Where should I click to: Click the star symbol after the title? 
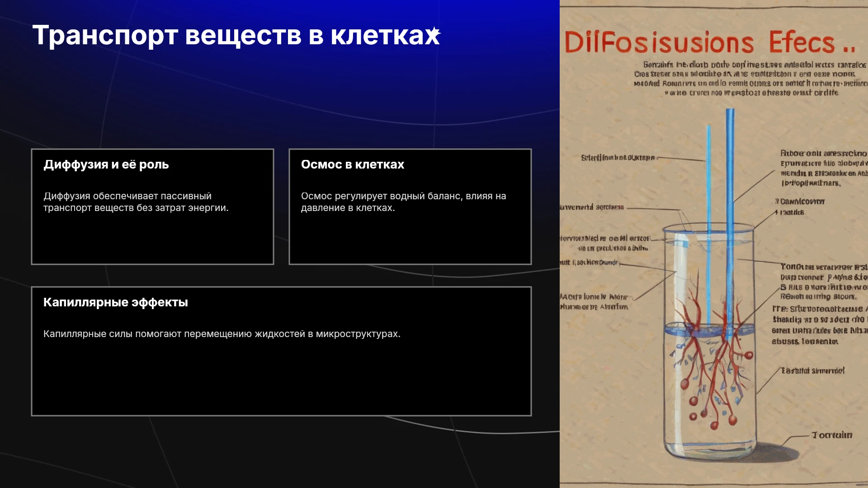(x=434, y=33)
